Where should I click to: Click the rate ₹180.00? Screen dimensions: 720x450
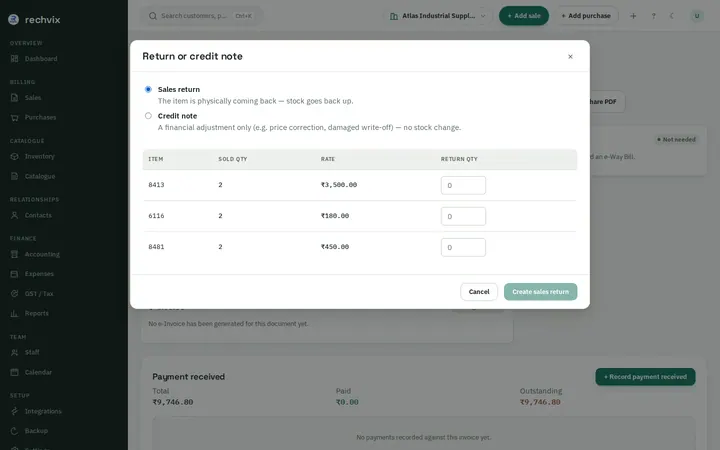[x=335, y=216]
